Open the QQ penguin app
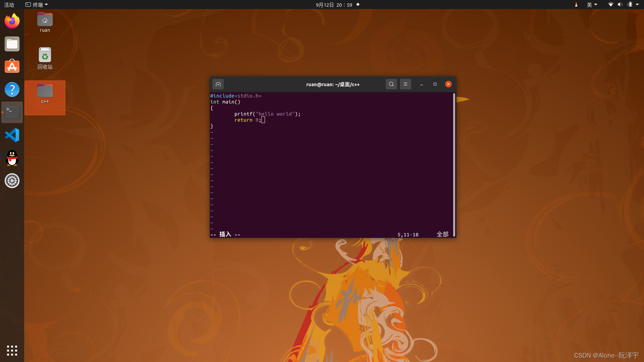This screenshot has height=362, width=644. pos(12,158)
